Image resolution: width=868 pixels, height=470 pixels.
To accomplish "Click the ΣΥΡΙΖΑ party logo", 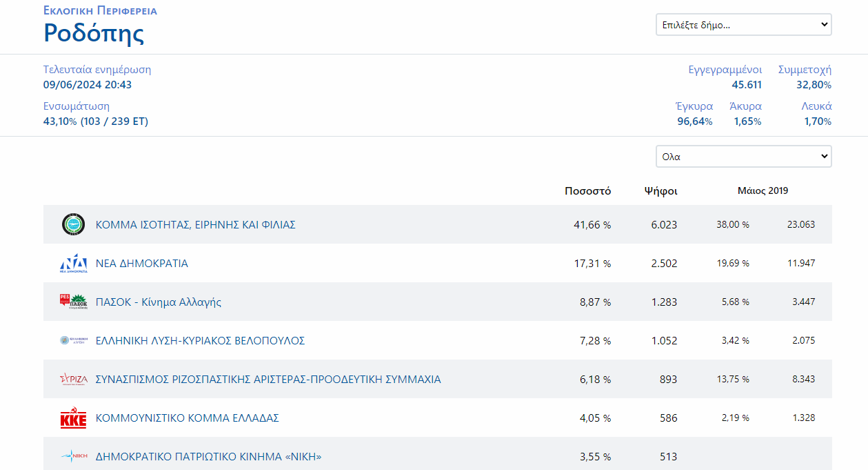I will pos(73,379).
